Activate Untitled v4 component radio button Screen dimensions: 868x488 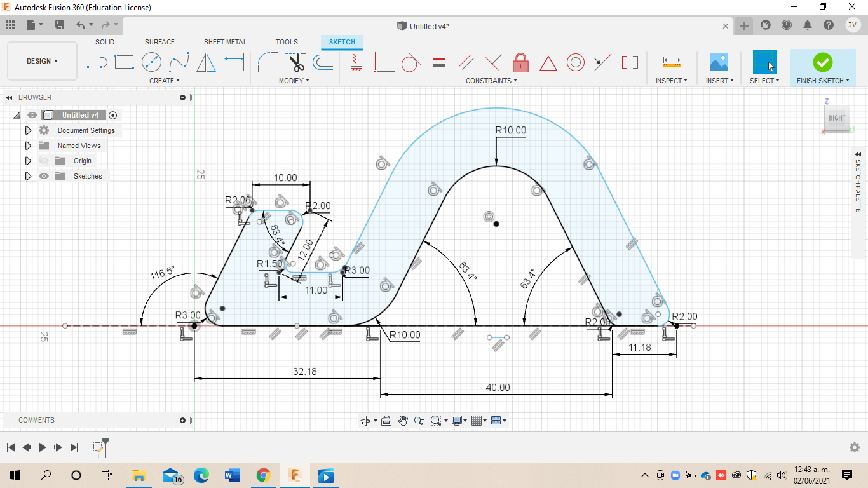coord(113,115)
